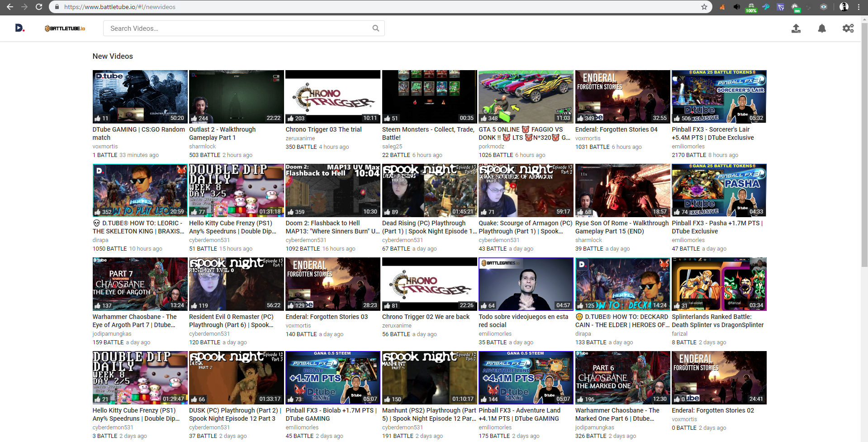Open channel dirapa under Leoric video
868x442 pixels.
pos(100,240)
